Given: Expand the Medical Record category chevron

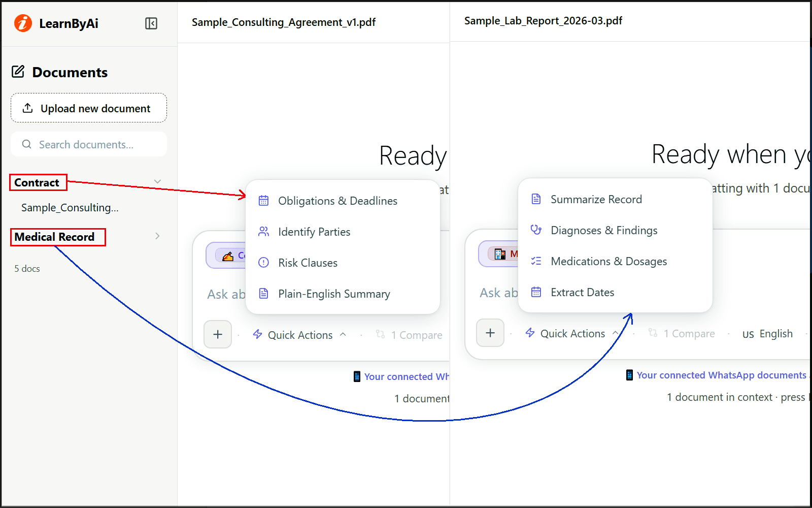Looking at the screenshot, I should (157, 236).
